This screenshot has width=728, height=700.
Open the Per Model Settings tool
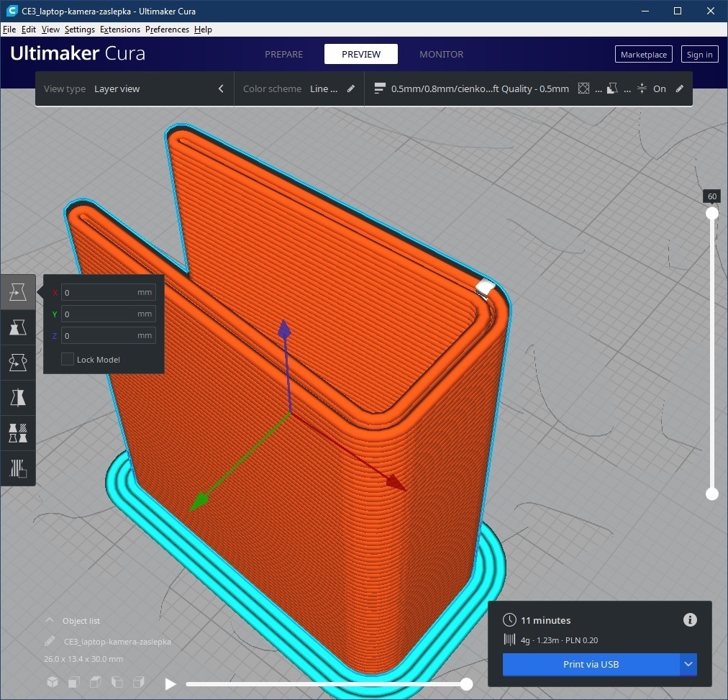[x=17, y=433]
